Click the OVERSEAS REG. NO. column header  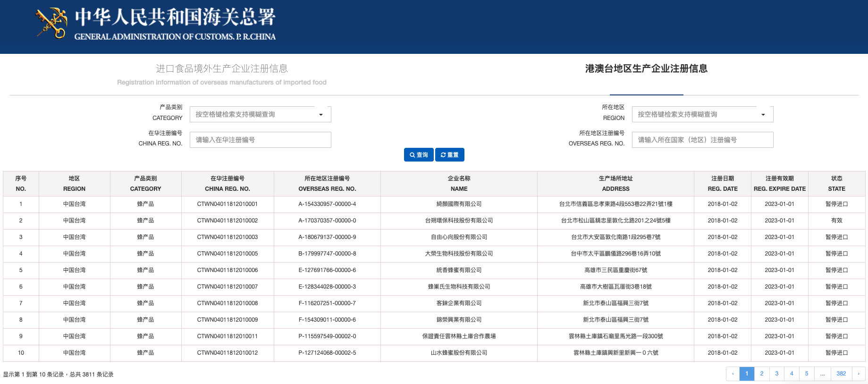click(x=327, y=184)
